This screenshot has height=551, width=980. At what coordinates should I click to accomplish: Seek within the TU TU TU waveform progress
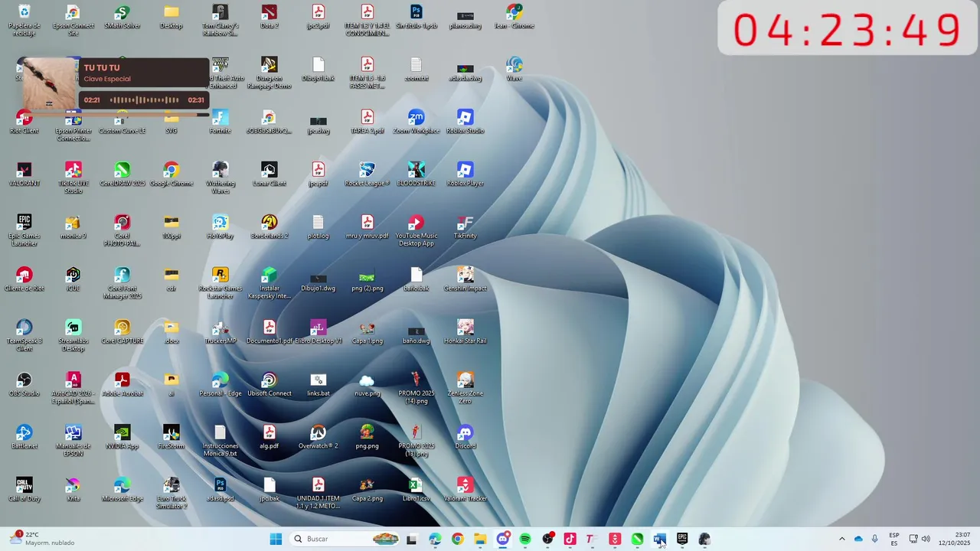tap(144, 100)
